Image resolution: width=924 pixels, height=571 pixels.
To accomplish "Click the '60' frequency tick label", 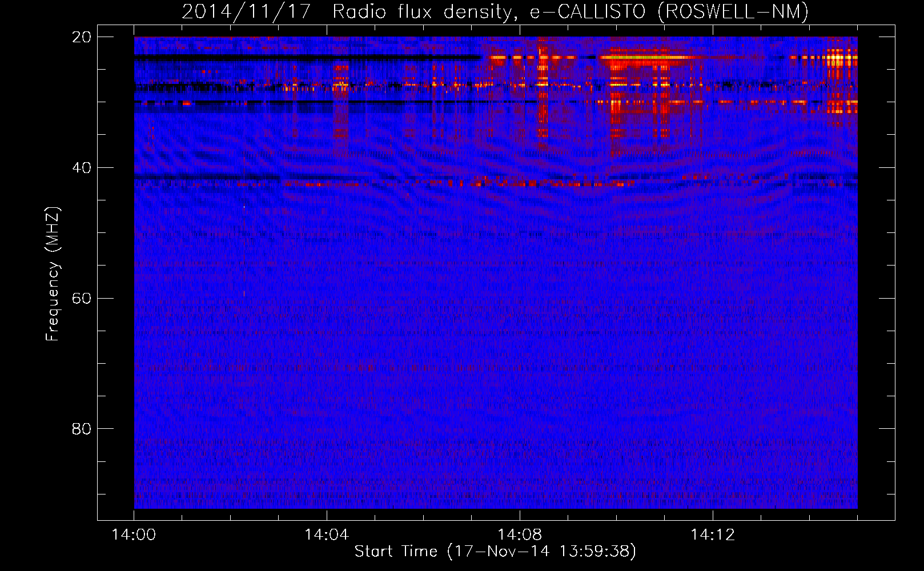I will coord(81,299).
